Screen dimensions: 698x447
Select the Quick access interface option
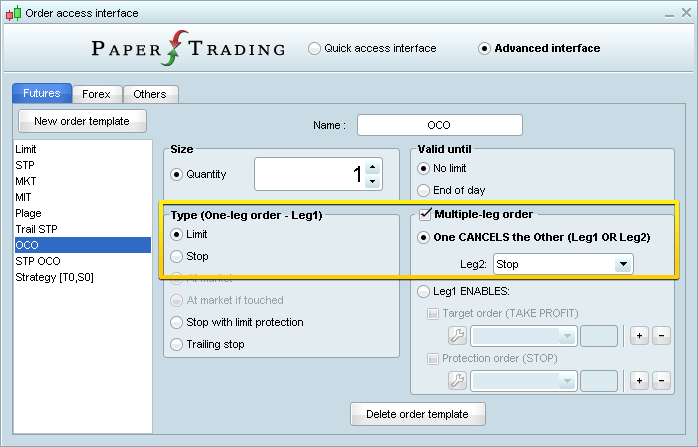click(315, 48)
